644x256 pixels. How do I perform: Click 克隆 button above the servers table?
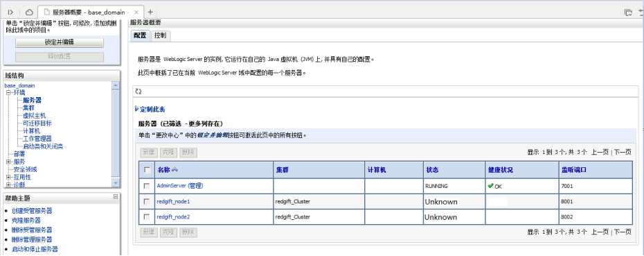(168, 153)
